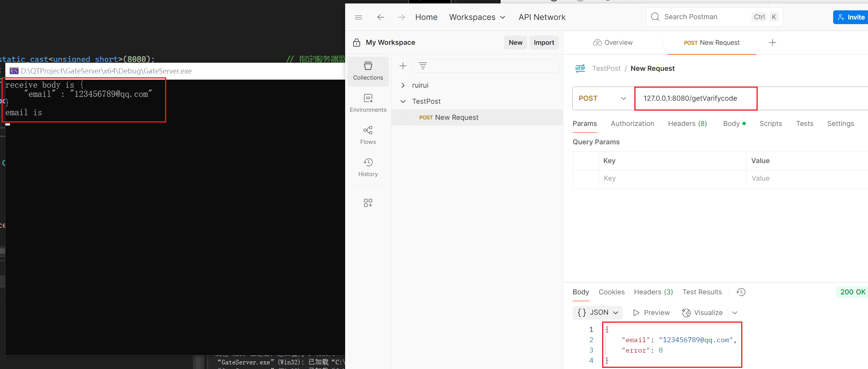Click the JSON braces icon
The image size is (868, 369).
(582, 313)
